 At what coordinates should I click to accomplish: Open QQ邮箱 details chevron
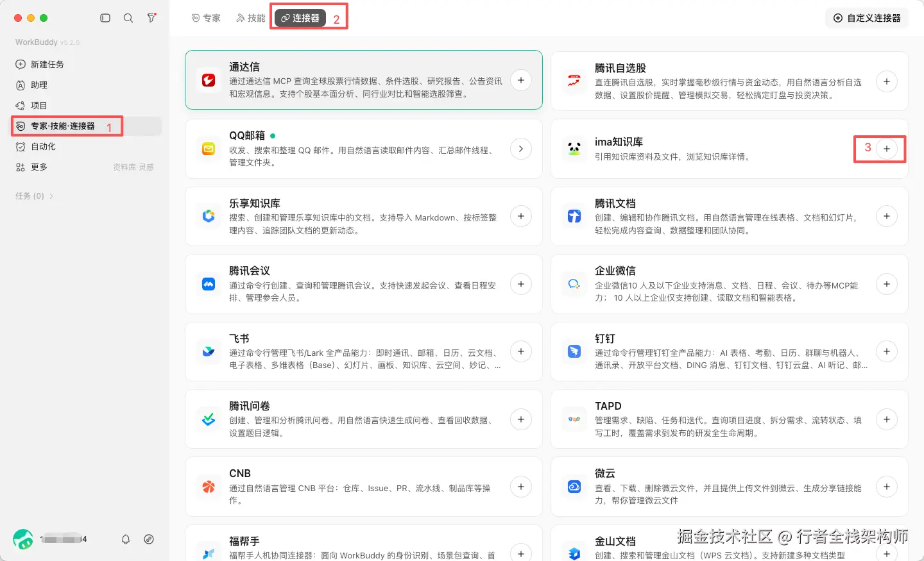pyautogui.click(x=521, y=149)
